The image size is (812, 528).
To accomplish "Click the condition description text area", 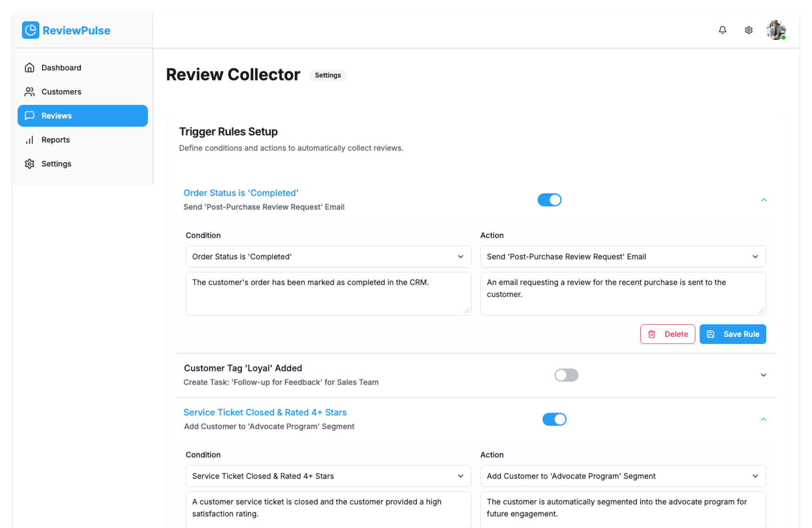I will (328, 294).
